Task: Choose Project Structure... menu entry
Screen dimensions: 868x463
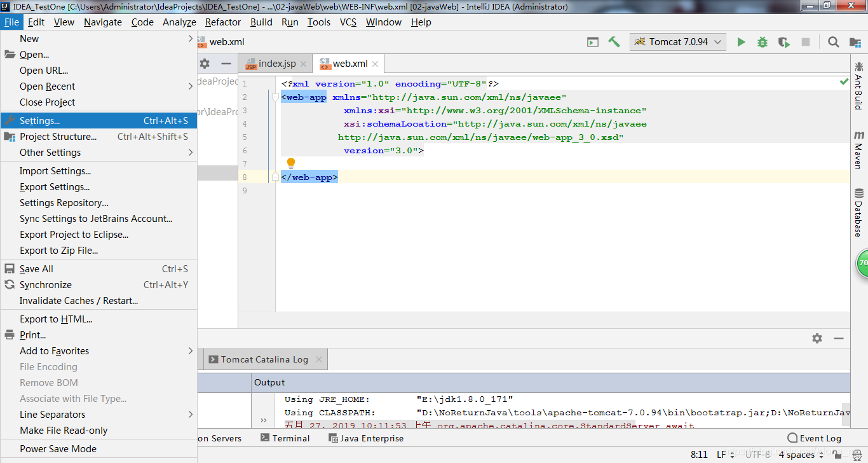Action: point(98,137)
